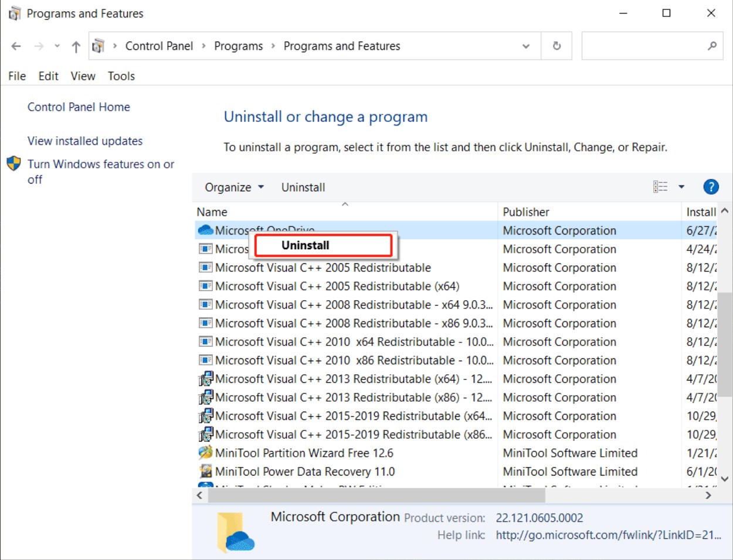The width and height of the screenshot is (733, 560).
Task: Open the recent locations dropdown arrow
Action: (57, 46)
